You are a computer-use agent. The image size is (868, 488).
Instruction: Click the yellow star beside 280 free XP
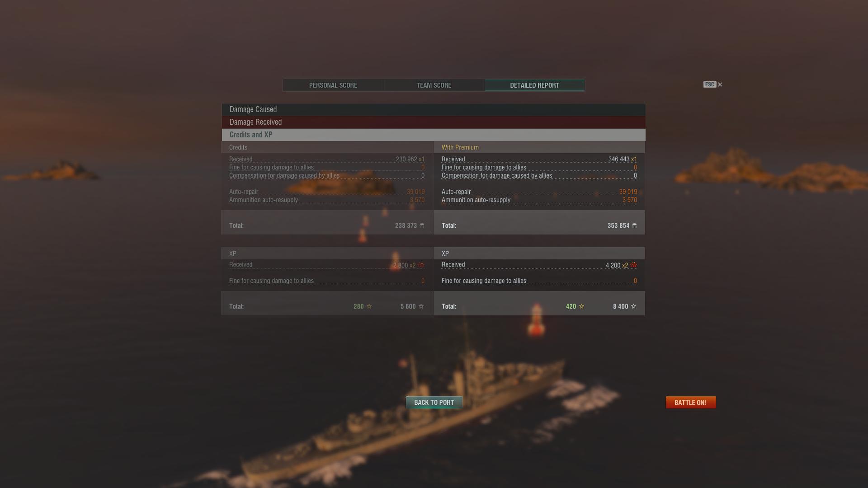click(x=369, y=306)
